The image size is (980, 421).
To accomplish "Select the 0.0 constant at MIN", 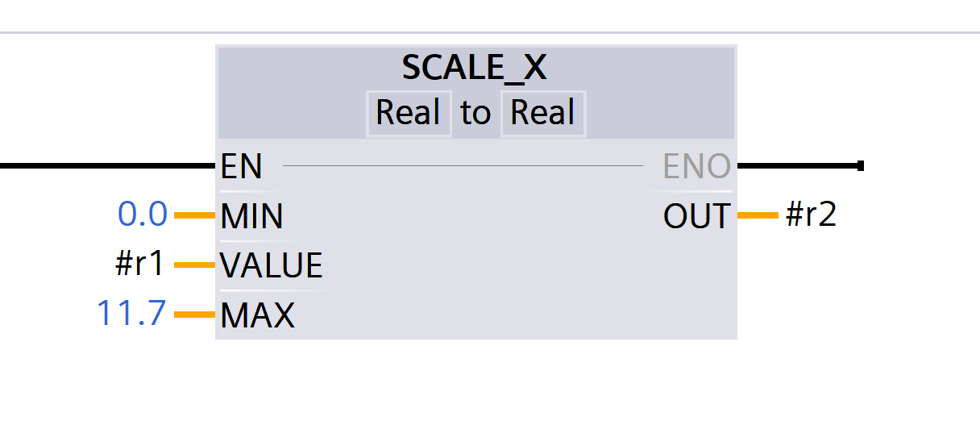I will [143, 215].
